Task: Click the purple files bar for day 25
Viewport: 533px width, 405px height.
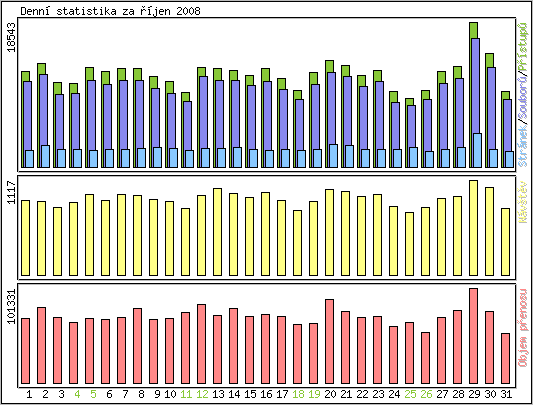Action: pos(412,126)
